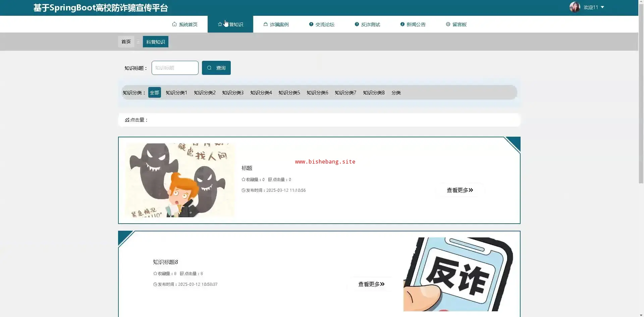
Task: Click the 科普知识 breadcrumb item
Action: pyautogui.click(x=156, y=42)
